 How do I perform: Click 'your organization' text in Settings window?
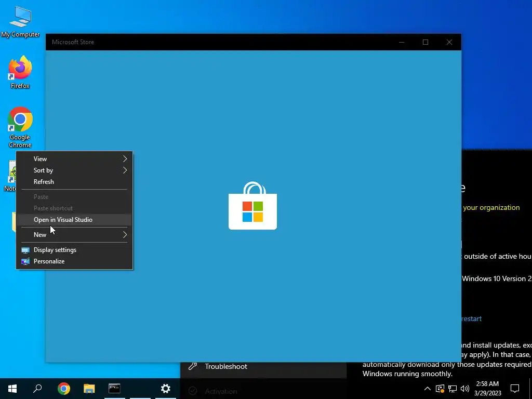[491, 208]
